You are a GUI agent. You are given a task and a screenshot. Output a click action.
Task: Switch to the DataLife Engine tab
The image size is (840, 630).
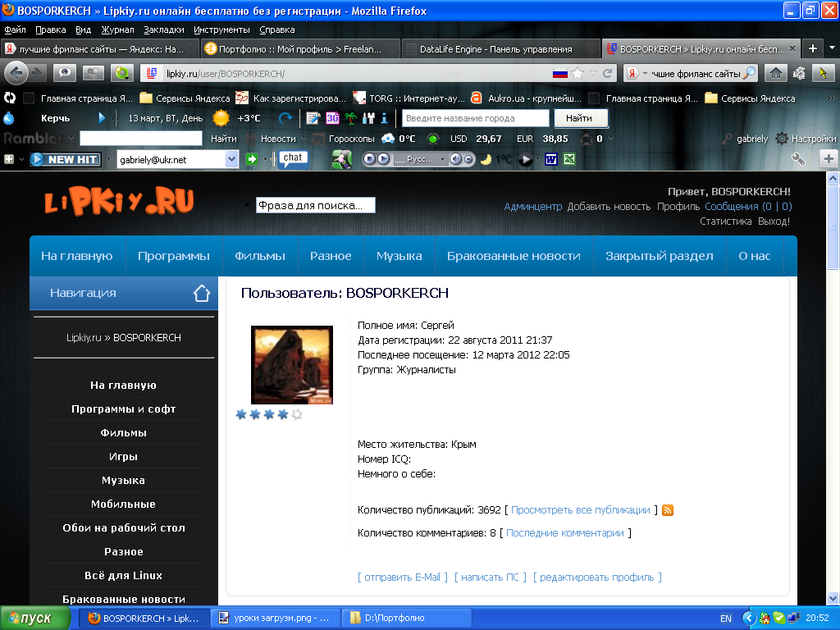501,48
